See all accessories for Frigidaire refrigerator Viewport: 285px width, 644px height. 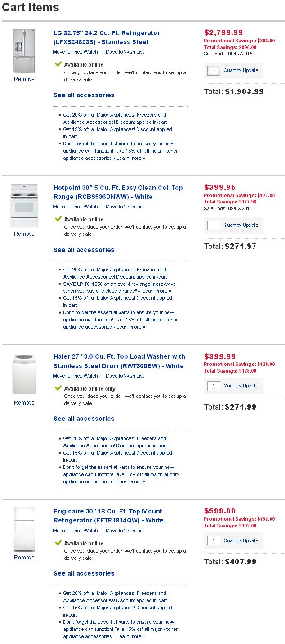[84, 573]
